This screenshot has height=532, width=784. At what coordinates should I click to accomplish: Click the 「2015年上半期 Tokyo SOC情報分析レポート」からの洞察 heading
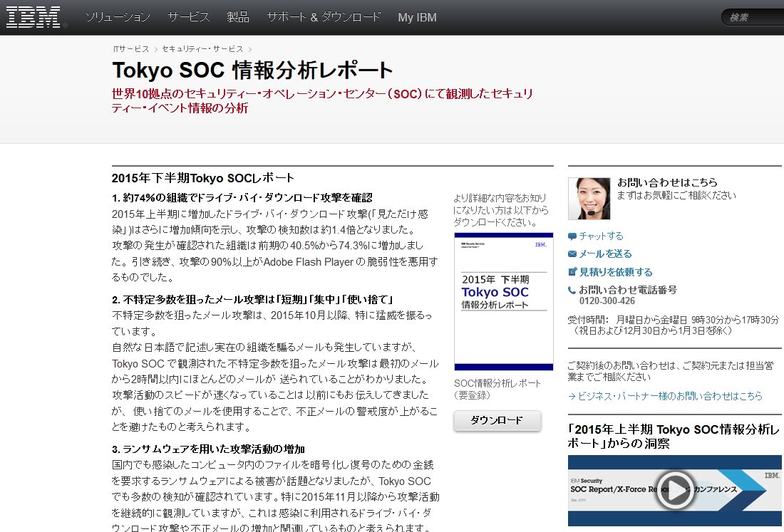coord(674,436)
